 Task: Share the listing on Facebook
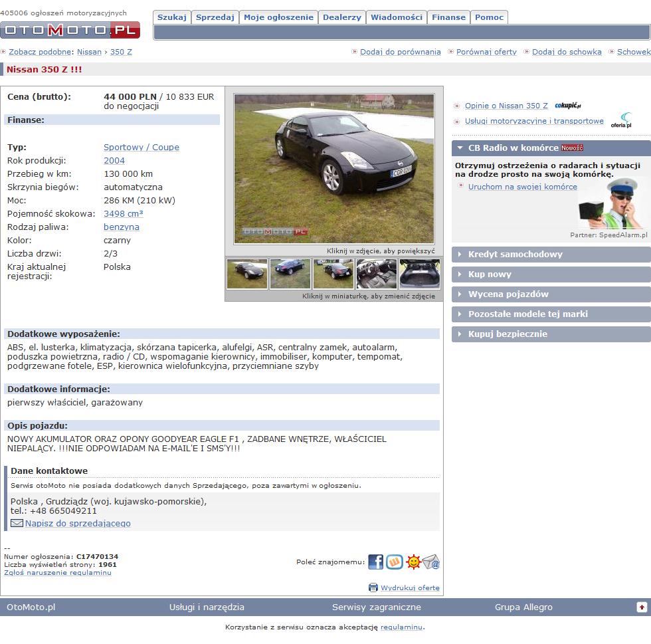click(375, 562)
